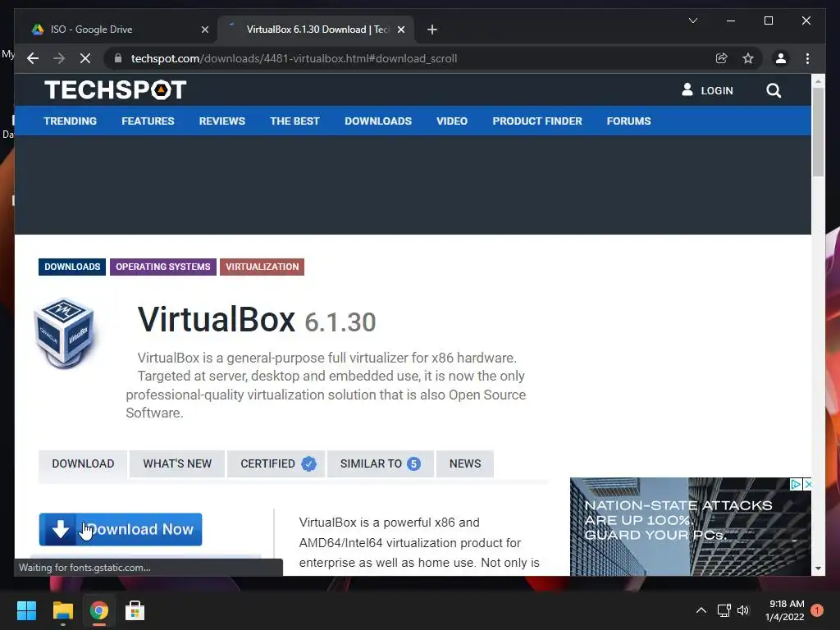The width and height of the screenshot is (840, 630).
Task: Open a new tab with plus button
Action: pos(432,30)
